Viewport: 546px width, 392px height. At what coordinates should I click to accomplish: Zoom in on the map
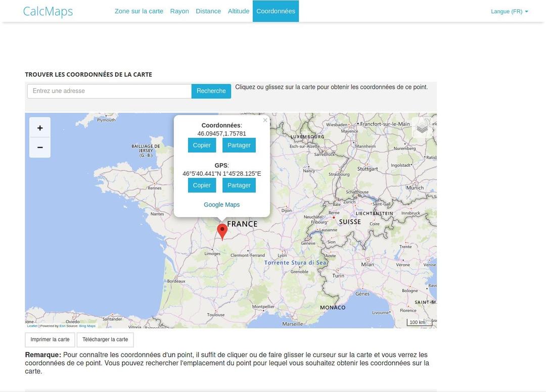coord(40,128)
